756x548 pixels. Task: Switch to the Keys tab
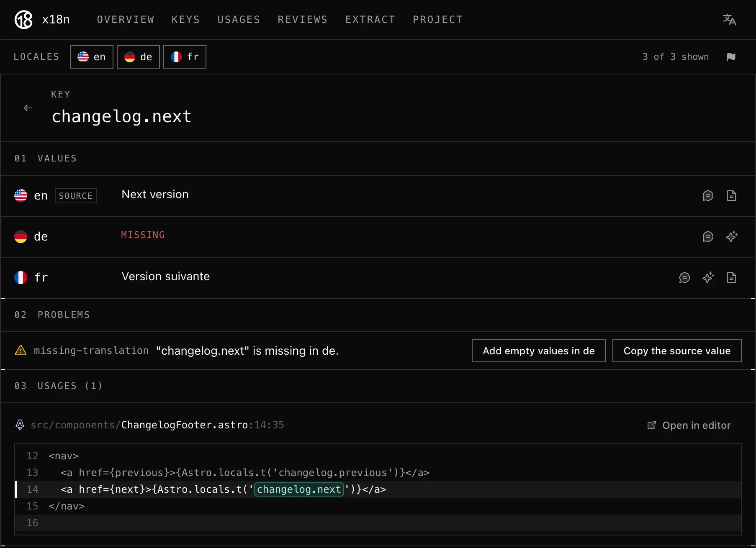click(186, 20)
